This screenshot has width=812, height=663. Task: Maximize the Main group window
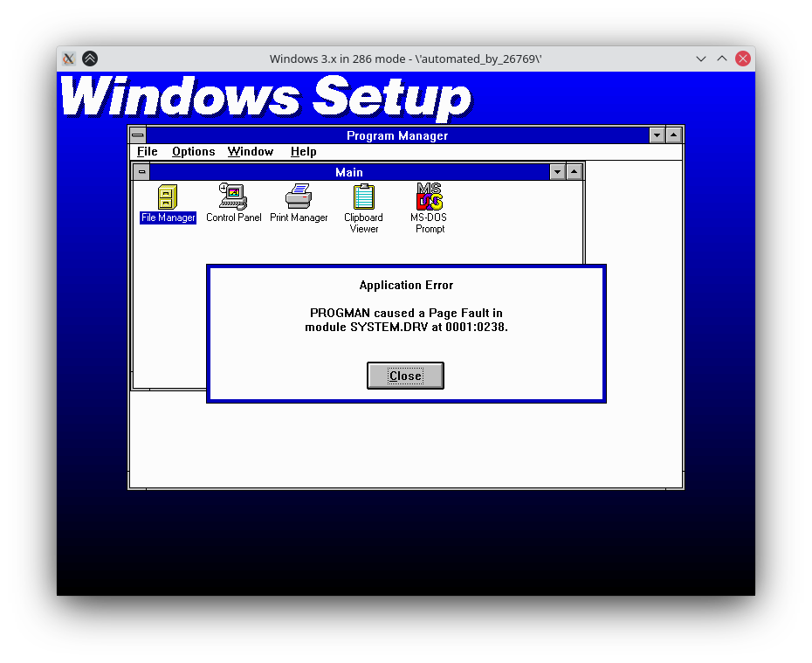574,172
